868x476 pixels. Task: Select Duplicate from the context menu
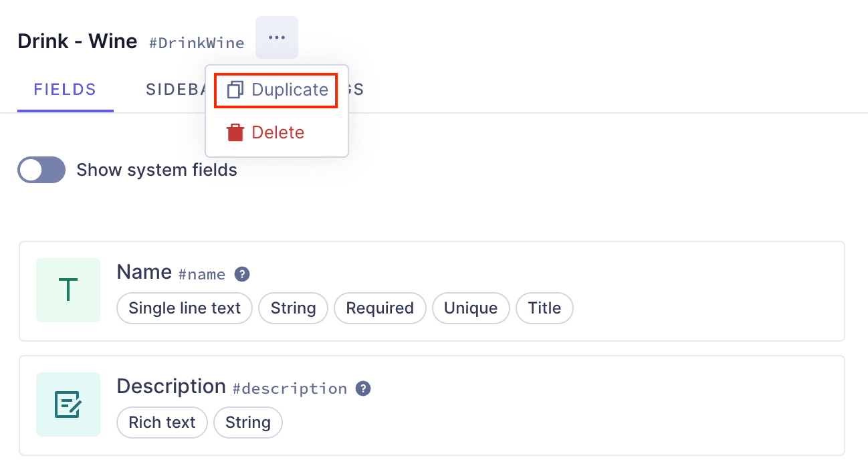(x=288, y=90)
